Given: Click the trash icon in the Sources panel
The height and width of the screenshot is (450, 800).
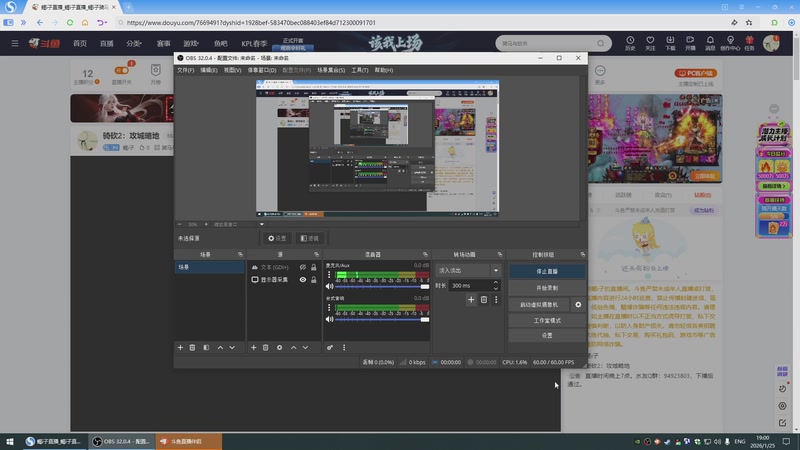Looking at the screenshot, I should tap(265, 347).
